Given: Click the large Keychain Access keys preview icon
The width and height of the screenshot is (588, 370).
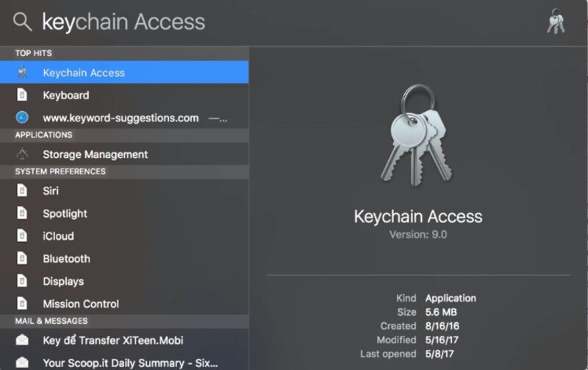Looking at the screenshot, I should [417, 135].
